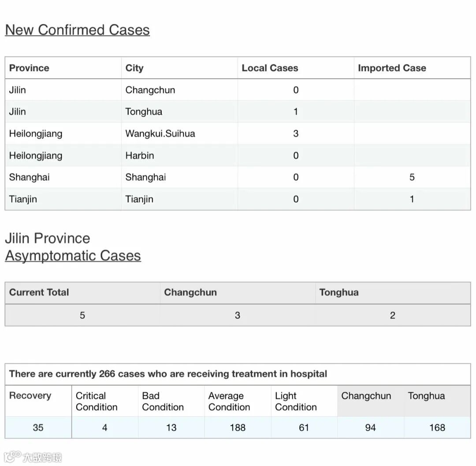The height and width of the screenshot is (466, 476).
Task: Select the Average Condition value 188
Action: (x=238, y=428)
